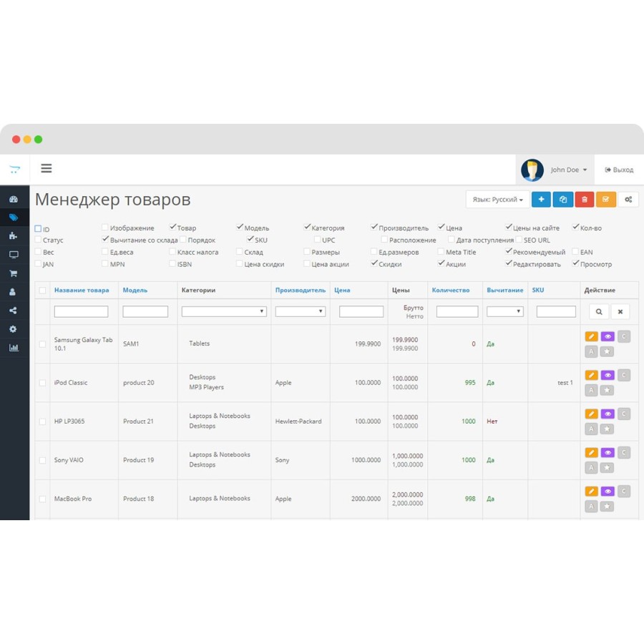Click the blue add product plus button
Screen dimensions: 644x644
click(x=541, y=199)
